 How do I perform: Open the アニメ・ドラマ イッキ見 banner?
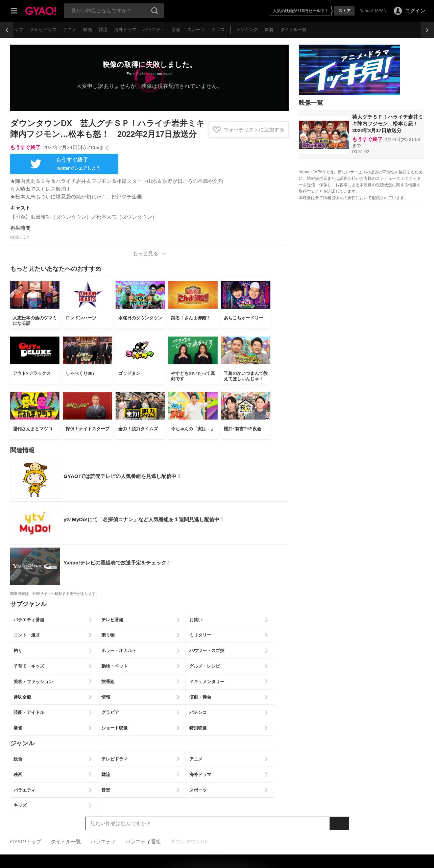pos(349,70)
